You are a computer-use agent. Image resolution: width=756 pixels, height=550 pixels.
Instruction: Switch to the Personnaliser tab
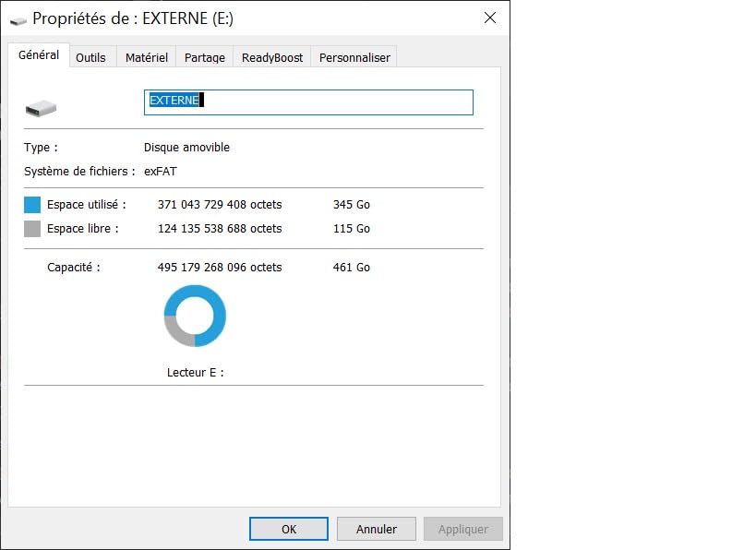pyautogui.click(x=354, y=57)
